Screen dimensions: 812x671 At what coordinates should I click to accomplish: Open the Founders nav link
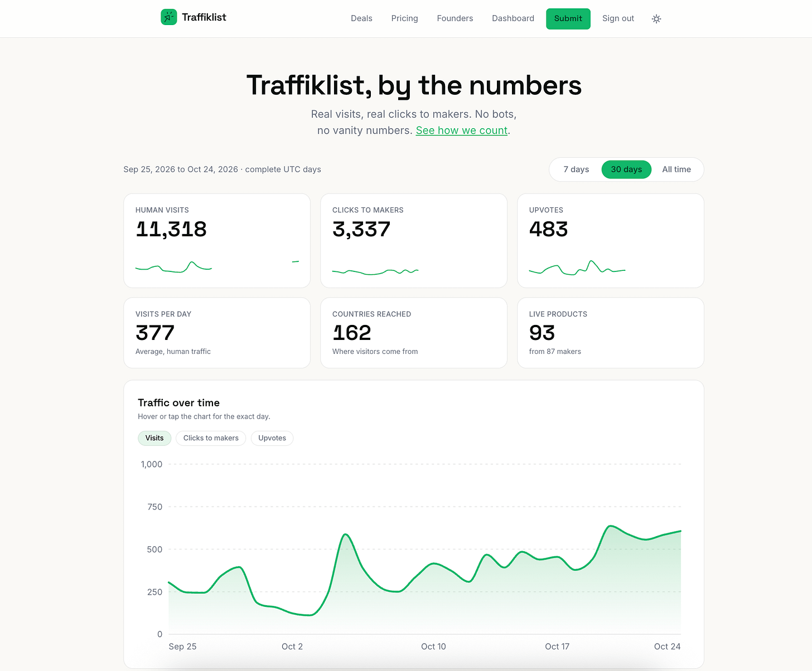[x=455, y=18]
